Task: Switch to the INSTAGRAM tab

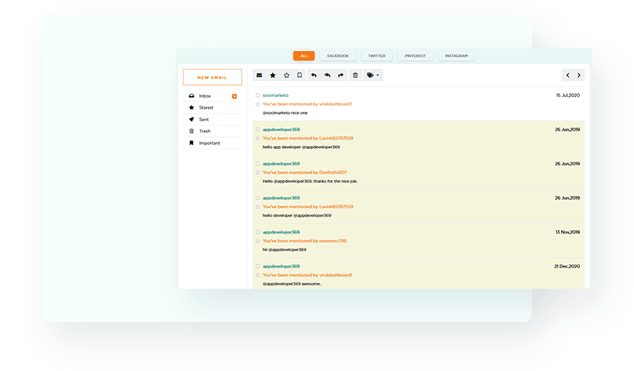Action: coord(456,56)
